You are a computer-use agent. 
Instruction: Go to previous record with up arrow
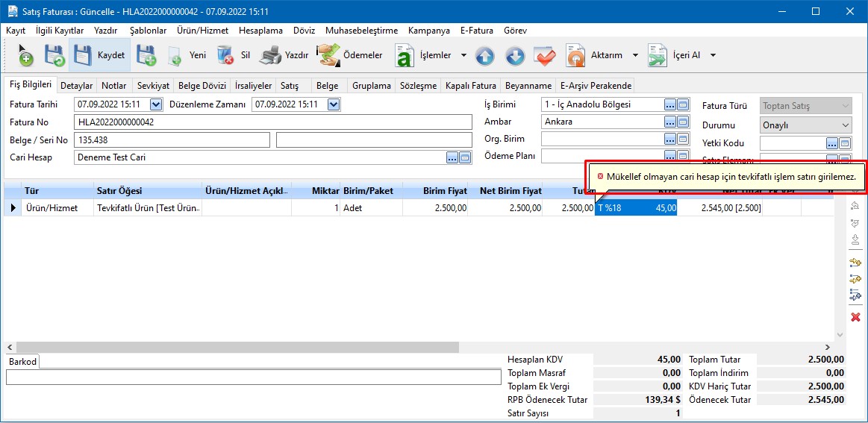point(485,55)
